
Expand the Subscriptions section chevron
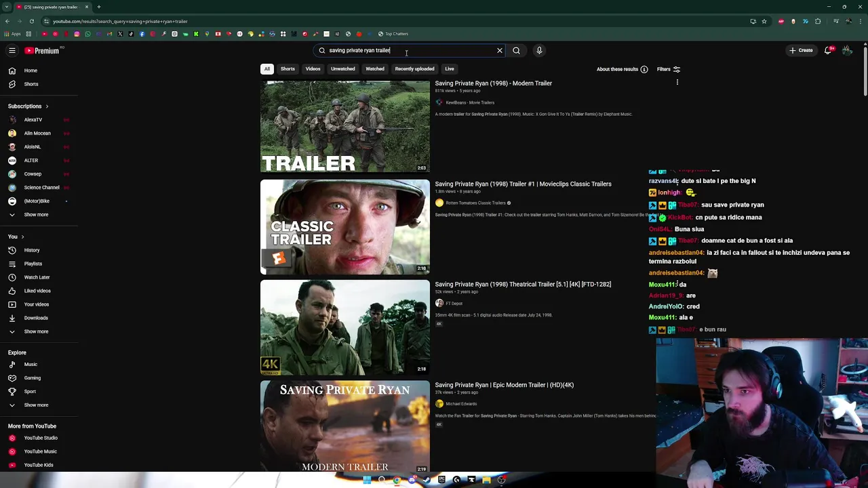pos(47,106)
